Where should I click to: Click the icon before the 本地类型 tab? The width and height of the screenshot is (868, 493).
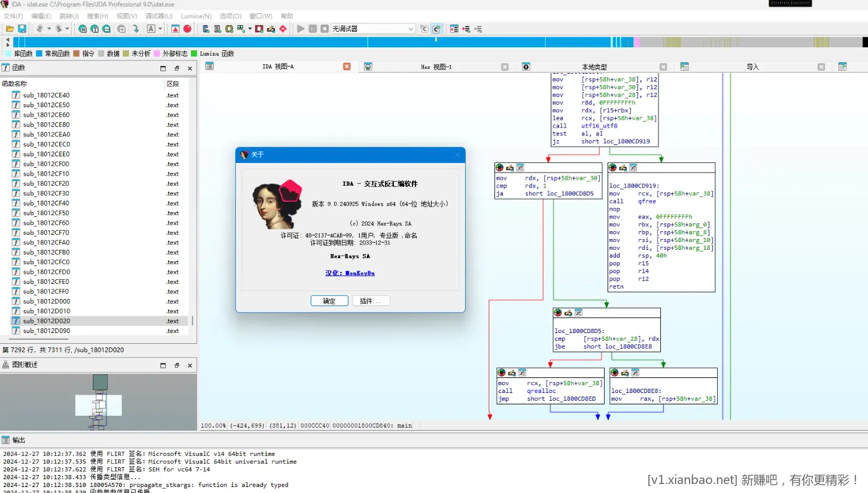[526, 66]
